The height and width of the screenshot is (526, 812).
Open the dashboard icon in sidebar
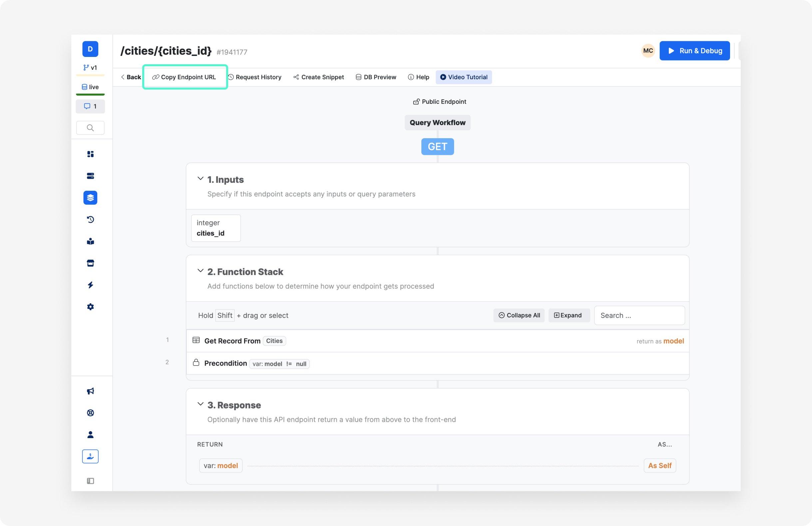[90, 154]
